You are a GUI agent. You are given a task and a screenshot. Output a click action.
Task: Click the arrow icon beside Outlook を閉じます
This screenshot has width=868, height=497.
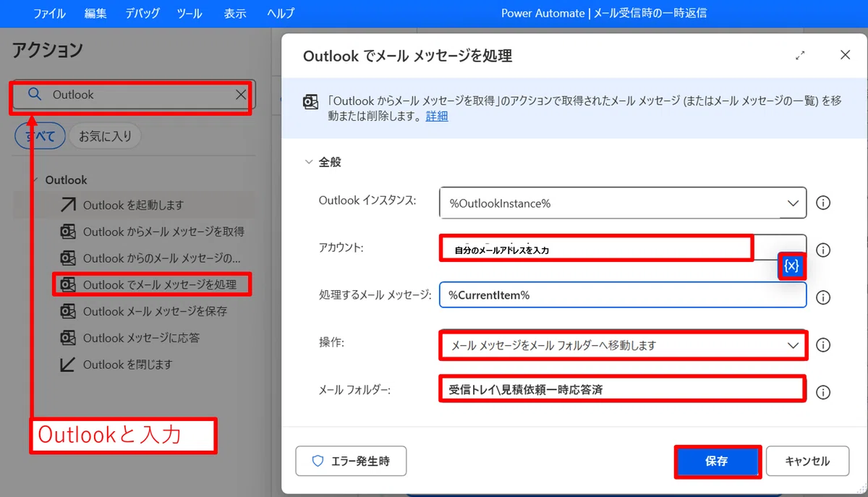(x=68, y=365)
